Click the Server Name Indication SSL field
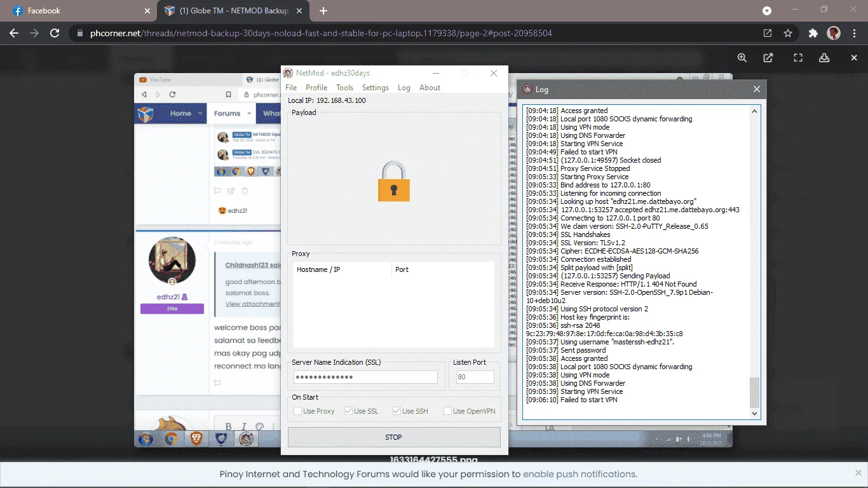Viewport: 868px width, 488px height. tap(365, 377)
